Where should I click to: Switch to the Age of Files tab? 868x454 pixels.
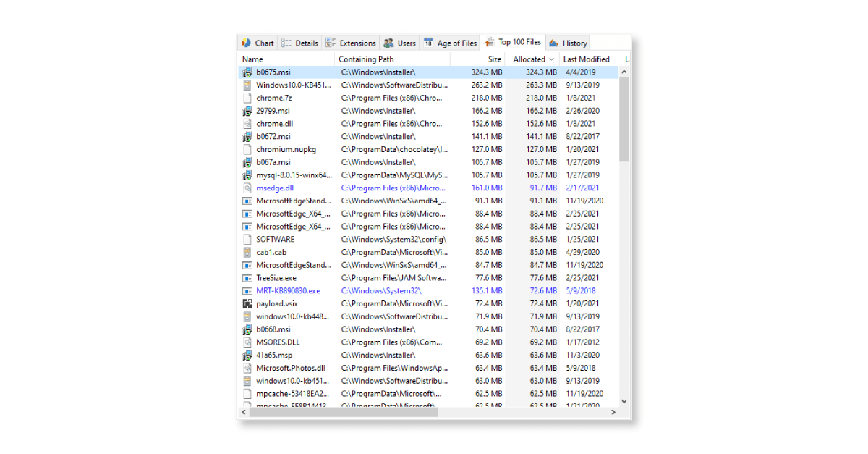click(x=450, y=43)
